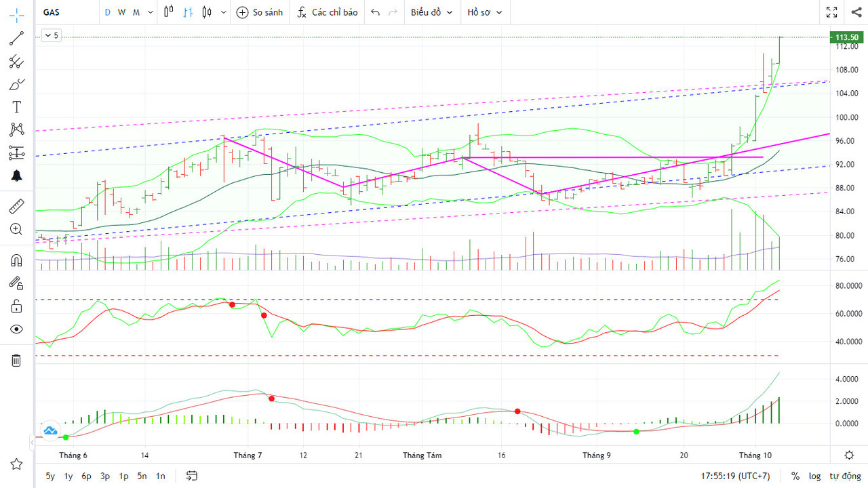The height and width of the screenshot is (488, 868).
Task: Redo the last action
Action: (x=393, y=12)
